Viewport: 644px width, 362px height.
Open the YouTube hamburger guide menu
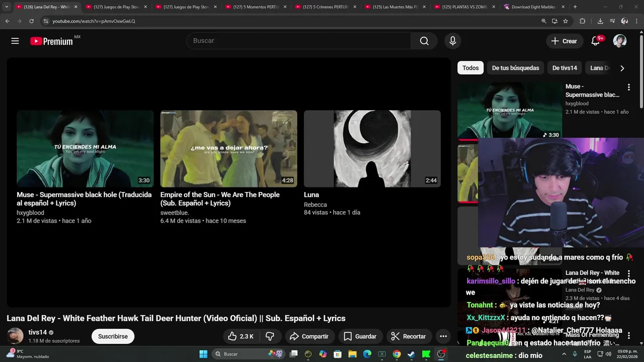(x=15, y=41)
